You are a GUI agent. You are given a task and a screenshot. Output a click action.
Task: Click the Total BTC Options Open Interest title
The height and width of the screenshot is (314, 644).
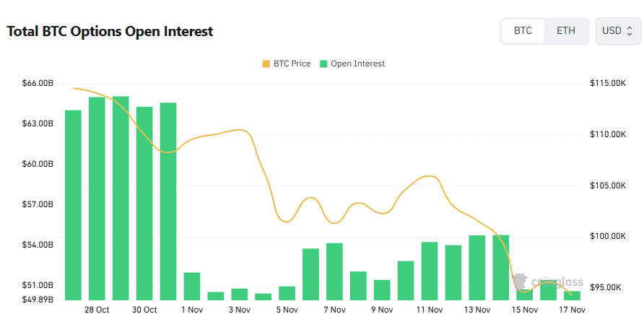(110, 32)
